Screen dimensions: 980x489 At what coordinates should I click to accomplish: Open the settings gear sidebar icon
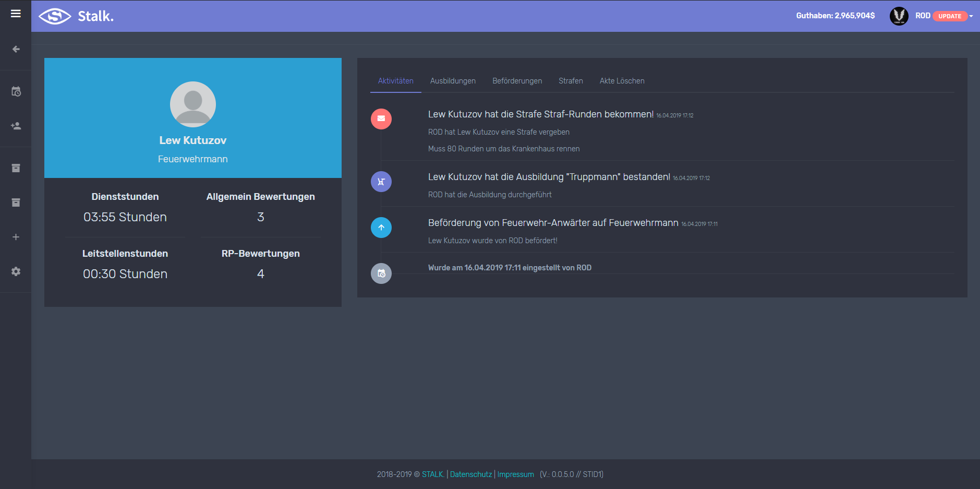pos(16,271)
